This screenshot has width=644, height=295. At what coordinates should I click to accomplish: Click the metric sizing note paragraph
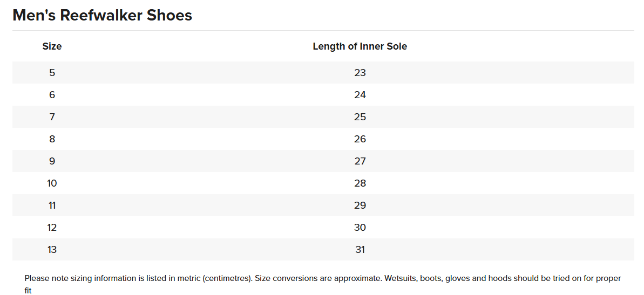point(322,279)
